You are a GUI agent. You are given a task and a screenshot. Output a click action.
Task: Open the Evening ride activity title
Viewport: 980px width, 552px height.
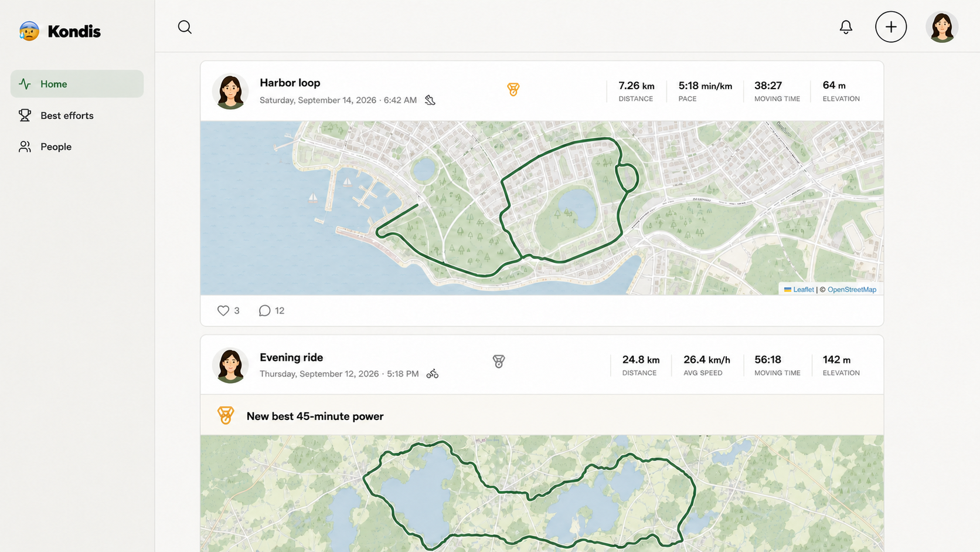(x=291, y=357)
